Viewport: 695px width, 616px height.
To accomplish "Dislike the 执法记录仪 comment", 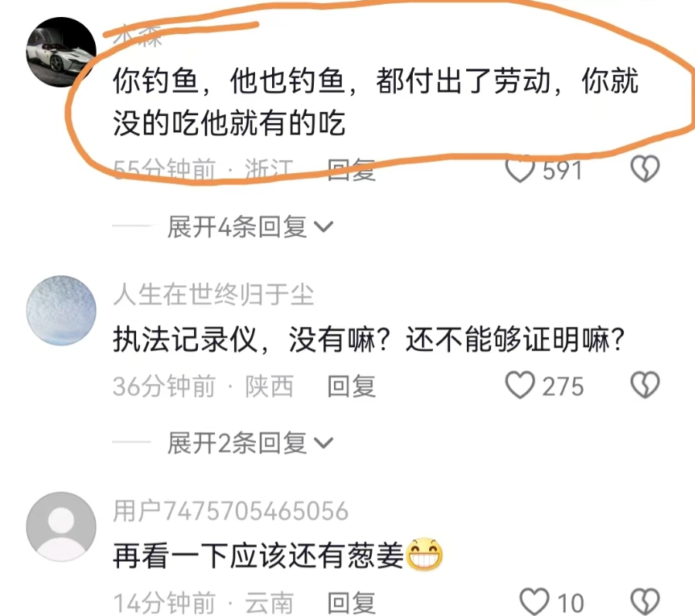I will 645,385.
